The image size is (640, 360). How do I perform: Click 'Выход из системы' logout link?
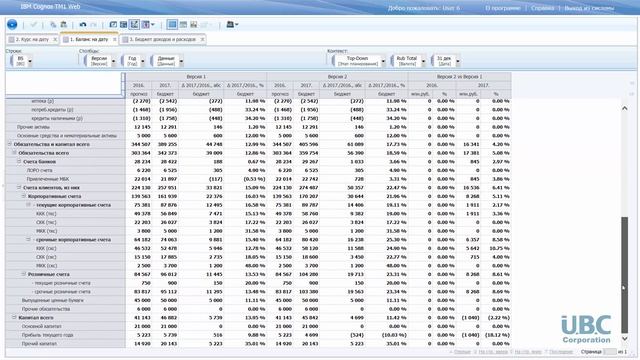coord(589,8)
